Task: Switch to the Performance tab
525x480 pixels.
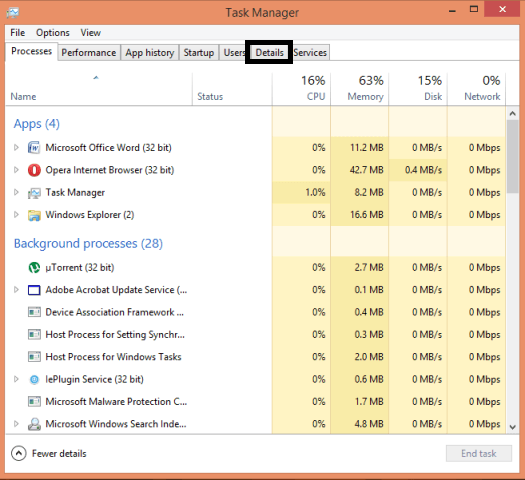Action: click(89, 53)
